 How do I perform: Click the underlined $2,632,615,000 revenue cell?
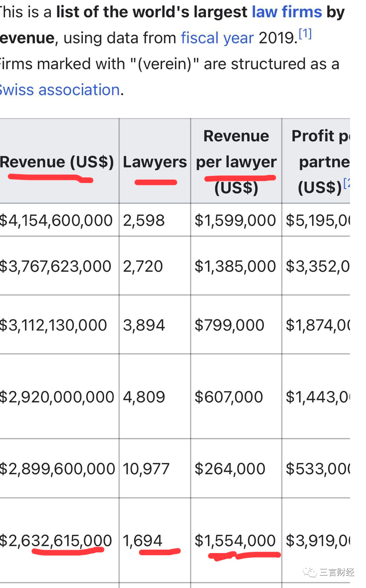[x=56, y=541]
